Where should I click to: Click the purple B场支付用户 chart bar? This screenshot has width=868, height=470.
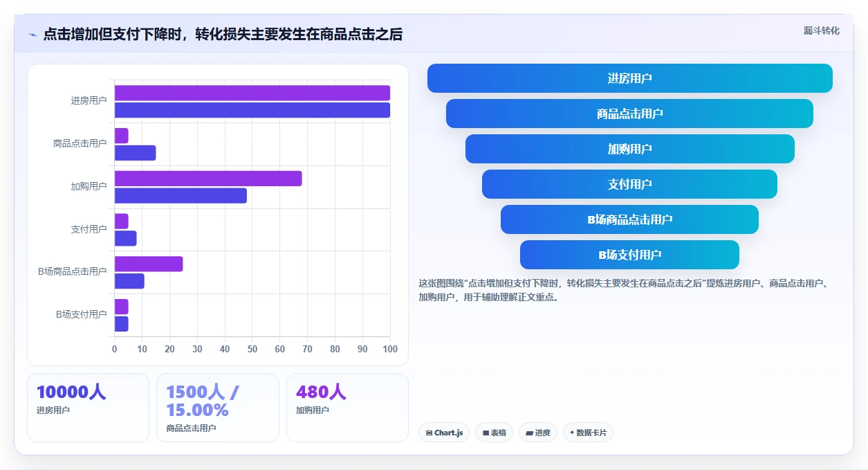[x=121, y=307]
